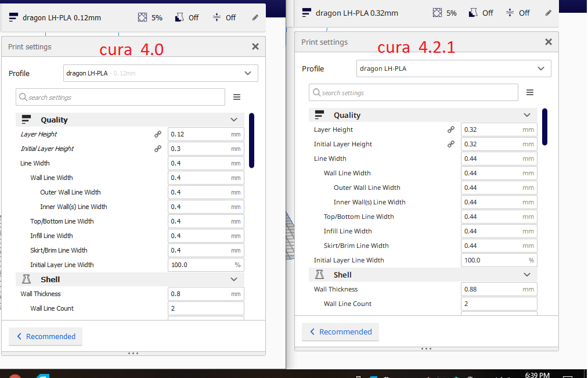Click the link icon beside Initial Layer Height in Cura 4.2.1
Viewport: 588px width, 378px height.
point(451,144)
